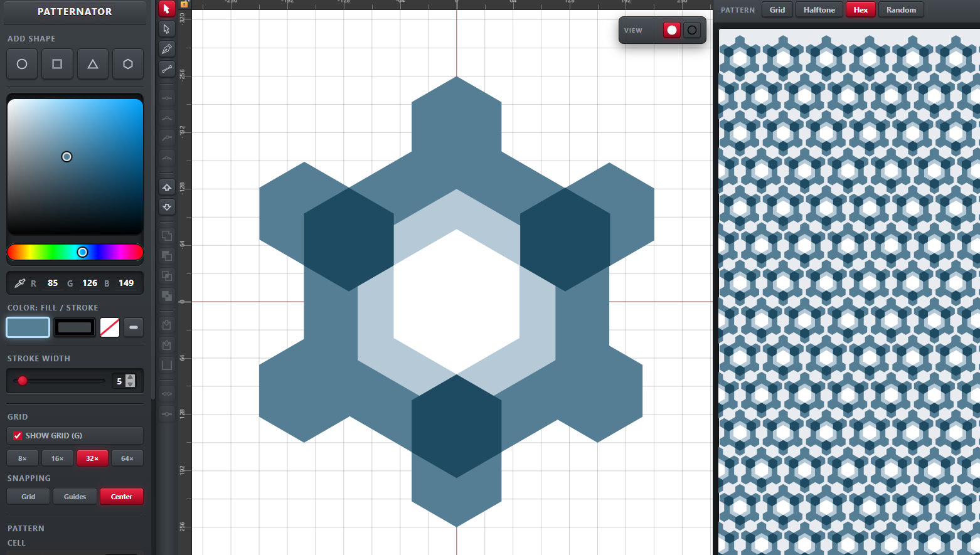Click the stroke width up/down stepper
Viewport: 980px width, 555px height.
[130, 381]
